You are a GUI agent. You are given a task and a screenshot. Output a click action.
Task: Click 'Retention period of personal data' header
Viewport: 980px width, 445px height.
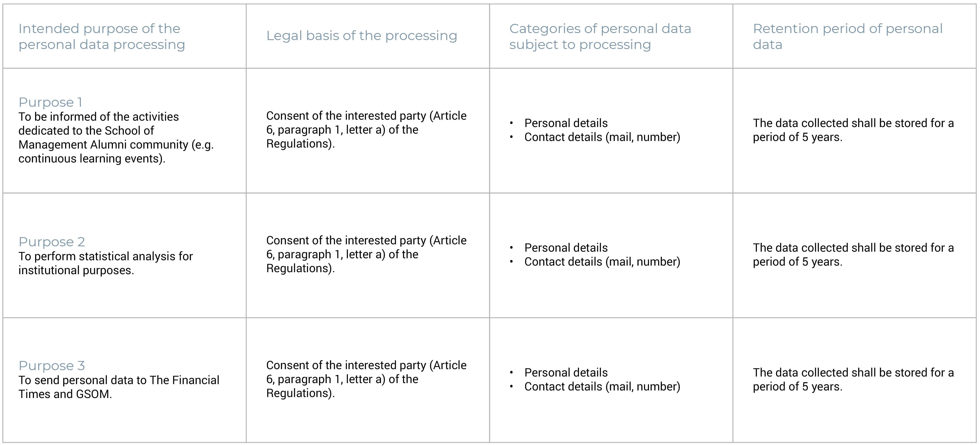point(848,36)
